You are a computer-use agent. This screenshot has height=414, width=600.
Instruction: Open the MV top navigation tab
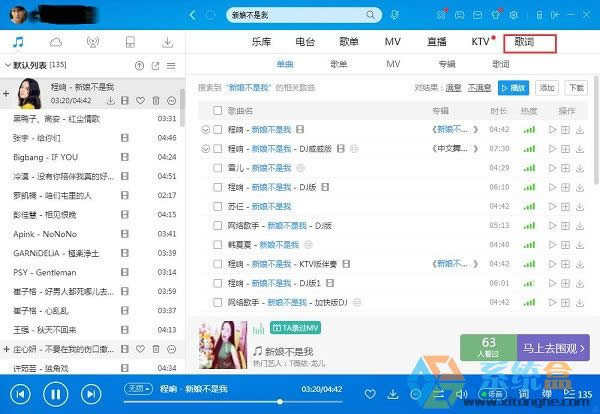(x=392, y=42)
